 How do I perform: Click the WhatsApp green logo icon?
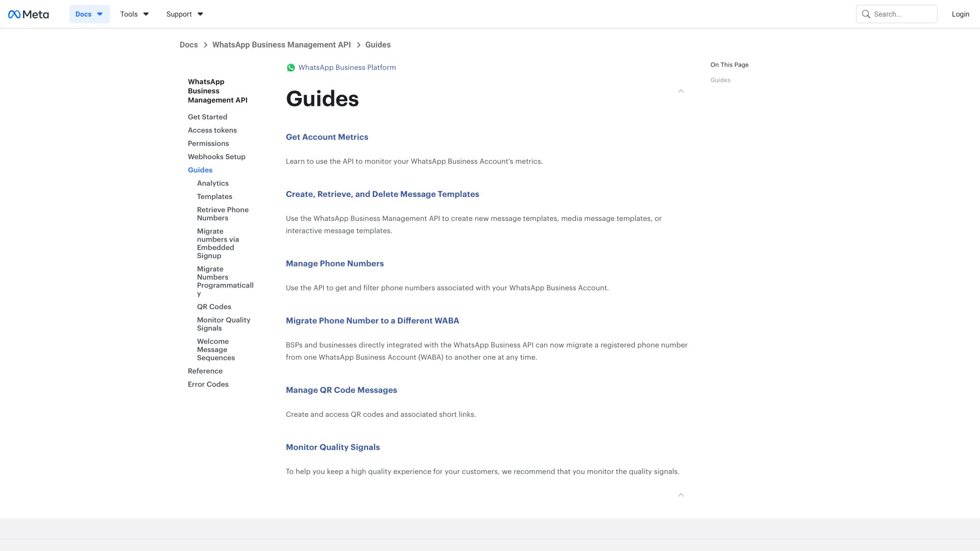point(291,68)
